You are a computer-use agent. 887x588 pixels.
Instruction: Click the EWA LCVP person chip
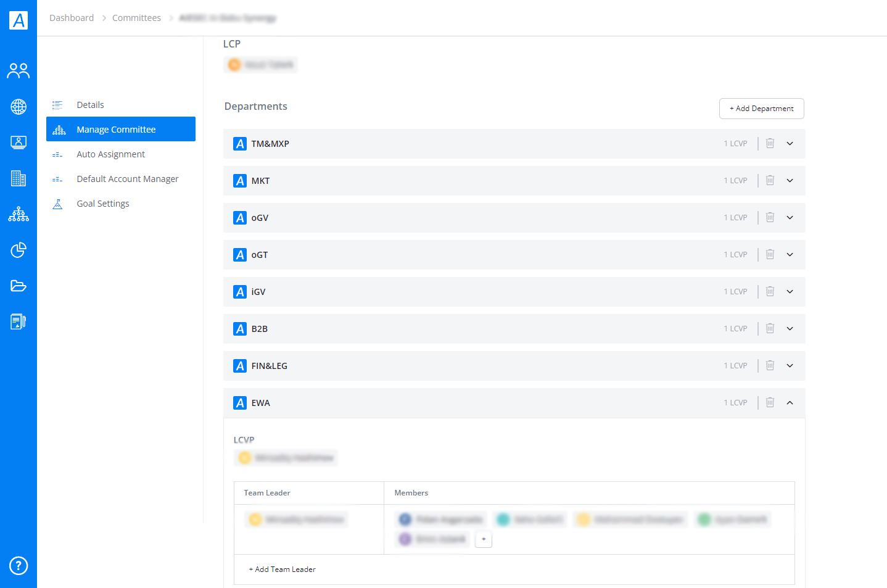(x=286, y=458)
